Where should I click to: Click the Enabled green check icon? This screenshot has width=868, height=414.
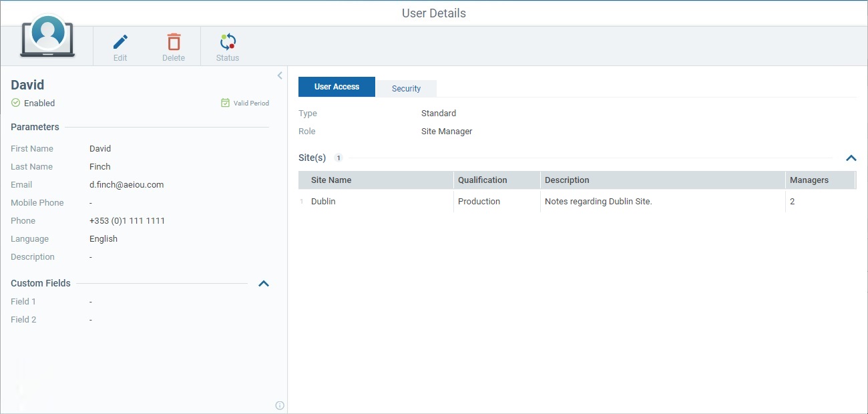tap(15, 103)
